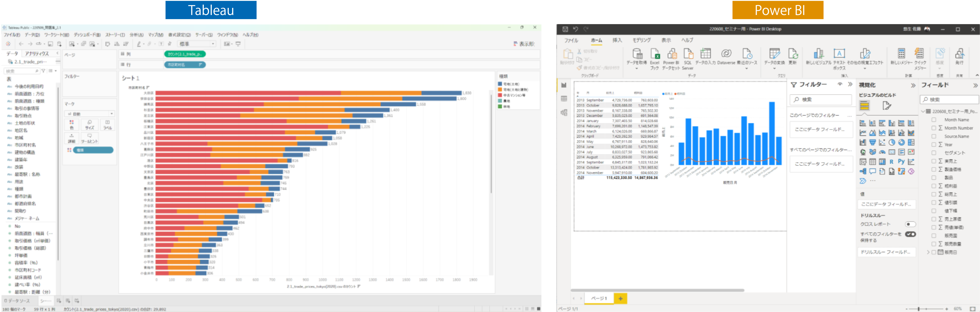Open the model view sidebar icon

click(x=564, y=112)
